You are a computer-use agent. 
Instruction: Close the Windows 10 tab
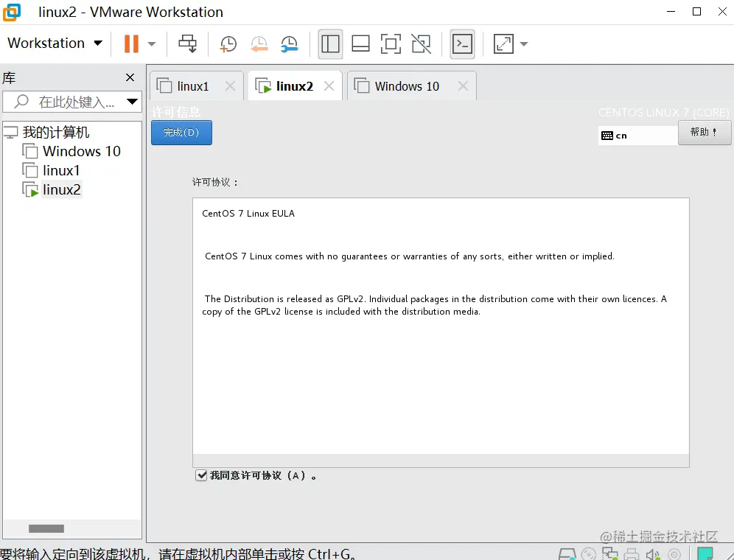coord(463,86)
